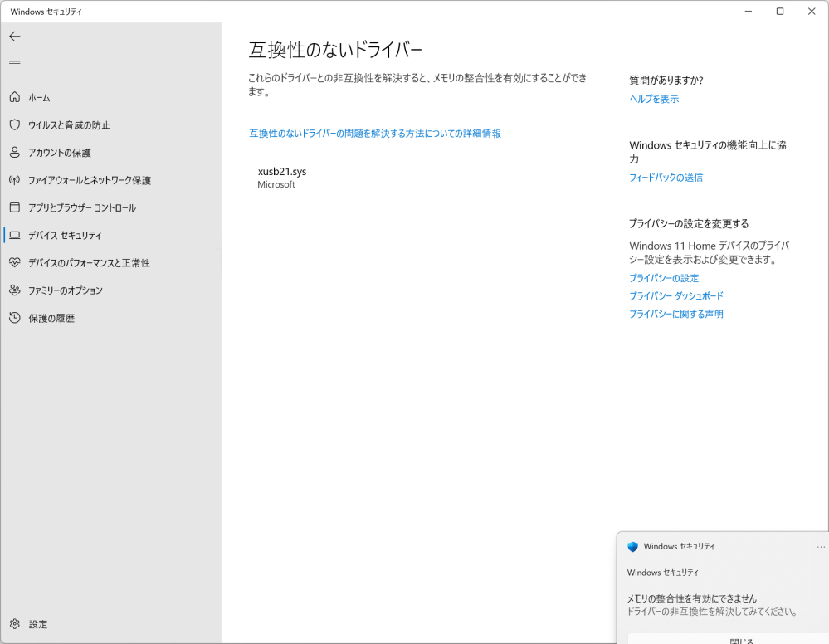Open the notification more options ellipsis
829x644 pixels.
[821, 547]
